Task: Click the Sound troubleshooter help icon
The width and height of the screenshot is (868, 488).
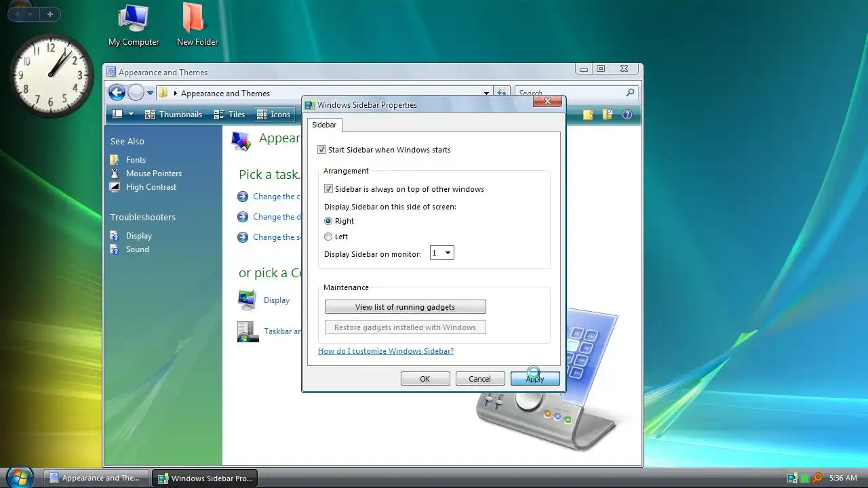Action: [115, 249]
